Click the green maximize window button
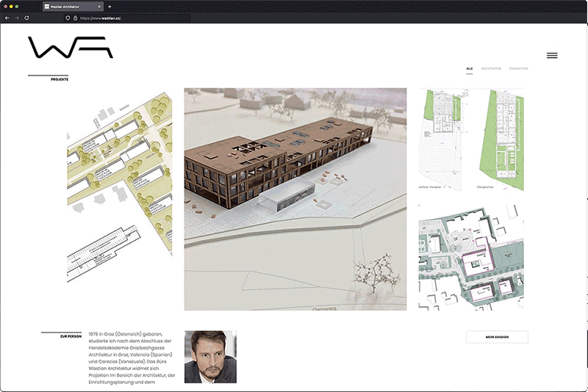The image size is (588, 392). pos(17,7)
